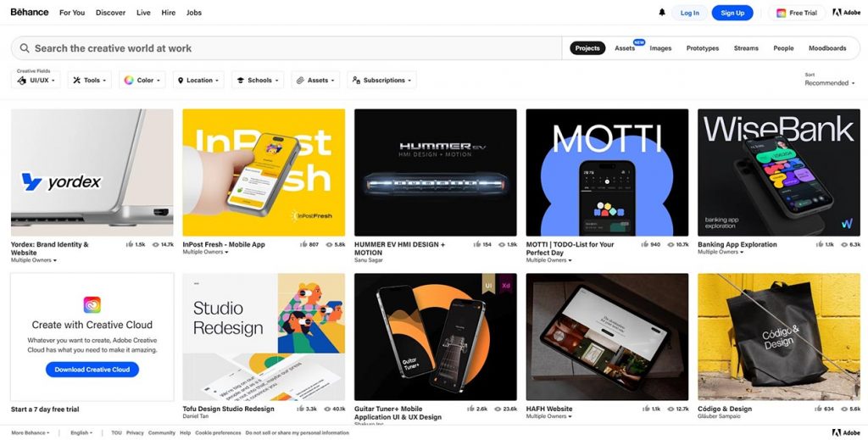This screenshot has height=440, width=868.
Task: Click thumbs-up icon on Tofu Design Studio Redesign
Action: click(x=301, y=409)
